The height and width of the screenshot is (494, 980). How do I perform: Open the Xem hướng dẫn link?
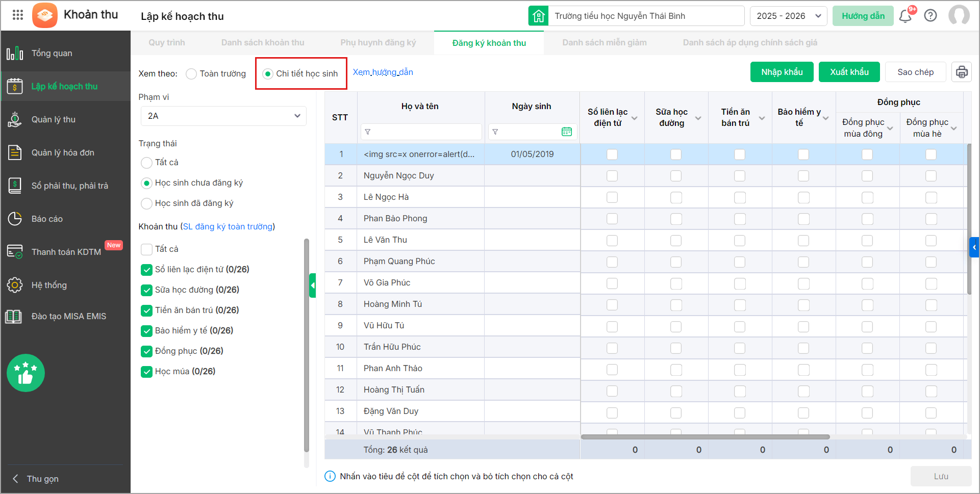(x=383, y=72)
